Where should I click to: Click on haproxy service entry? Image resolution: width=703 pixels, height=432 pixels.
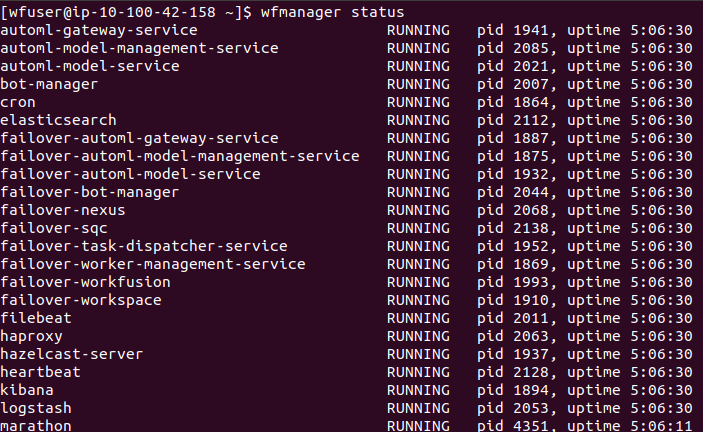(31, 336)
